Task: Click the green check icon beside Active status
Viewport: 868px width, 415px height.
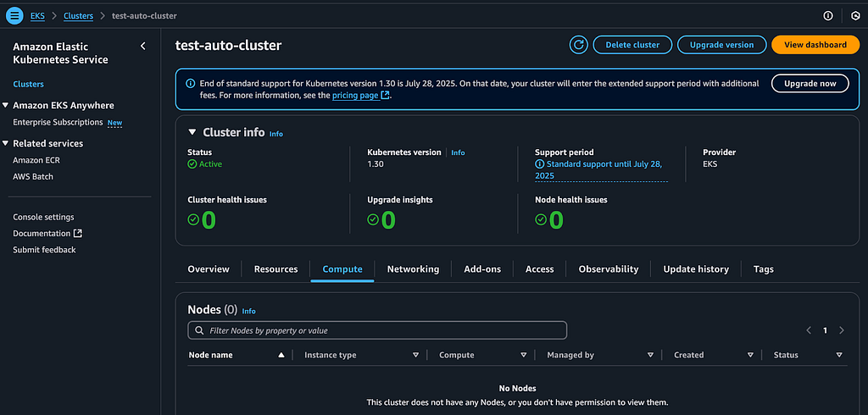Action: point(192,163)
